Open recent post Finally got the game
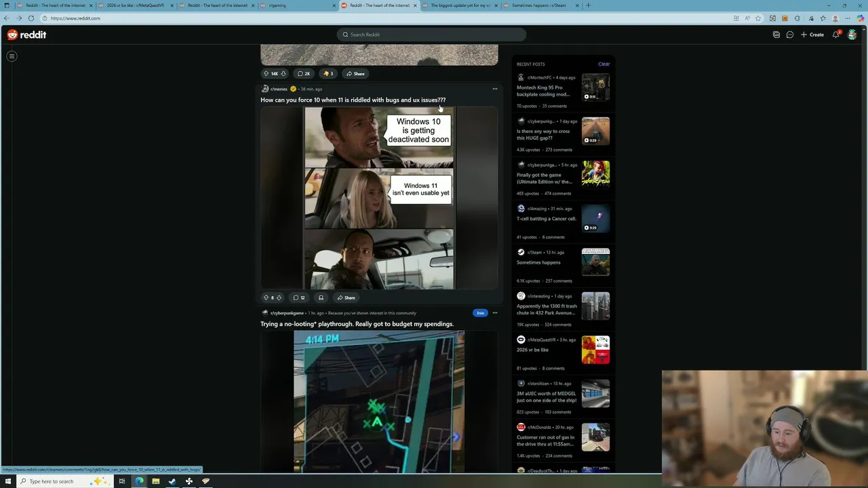868x488 pixels. tap(544, 178)
